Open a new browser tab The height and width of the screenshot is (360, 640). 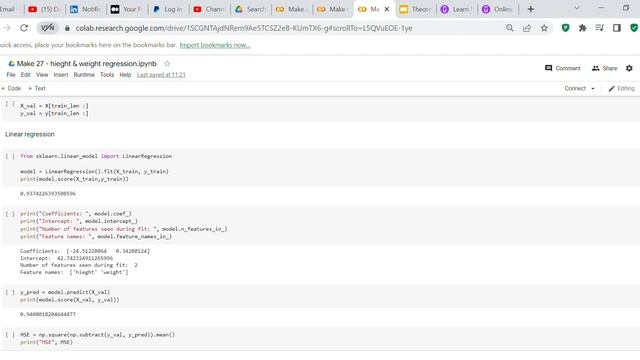(530, 9)
